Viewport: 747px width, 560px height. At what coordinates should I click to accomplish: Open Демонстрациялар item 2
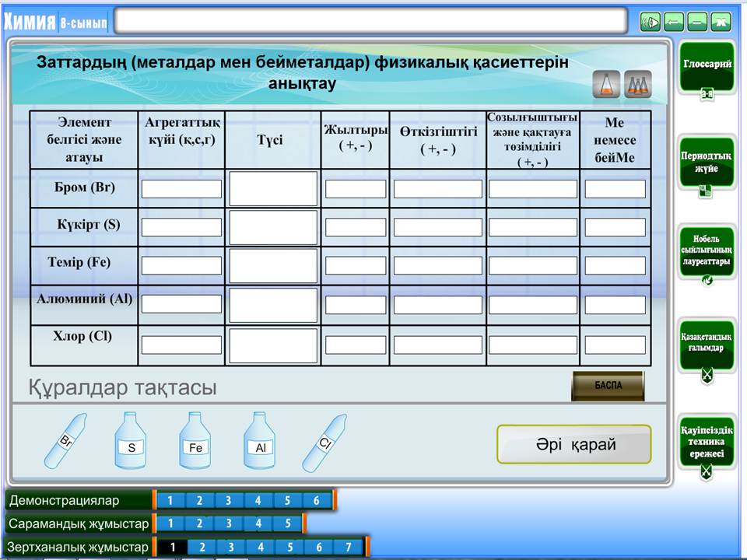[x=200, y=500]
